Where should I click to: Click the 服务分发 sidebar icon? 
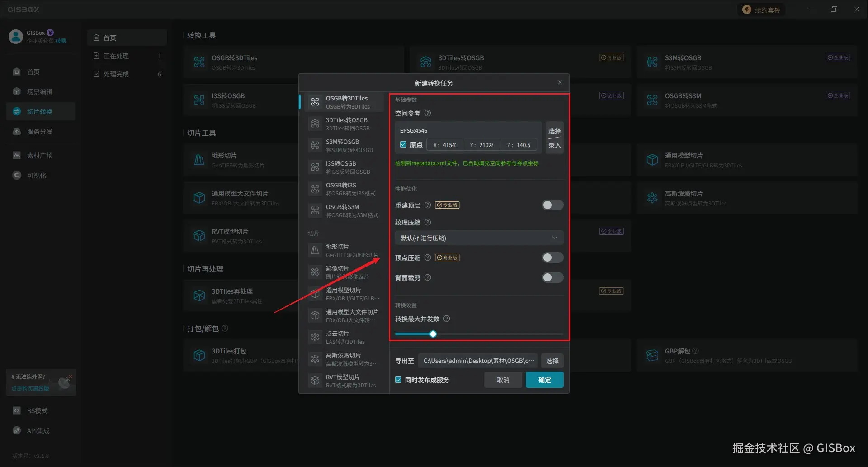tap(17, 131)
